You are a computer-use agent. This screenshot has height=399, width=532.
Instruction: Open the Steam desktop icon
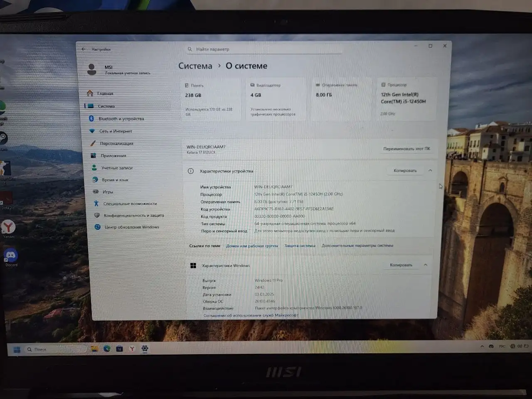(3, 139)
